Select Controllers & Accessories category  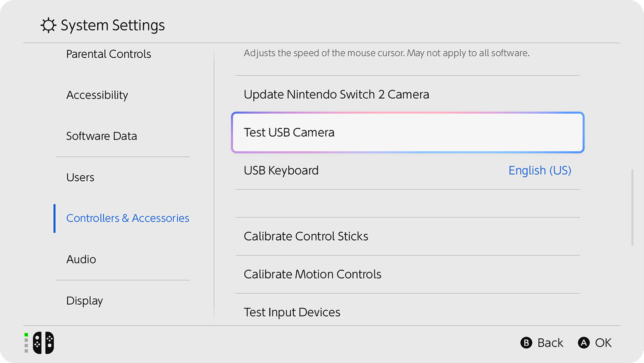(x=127, y=218)
